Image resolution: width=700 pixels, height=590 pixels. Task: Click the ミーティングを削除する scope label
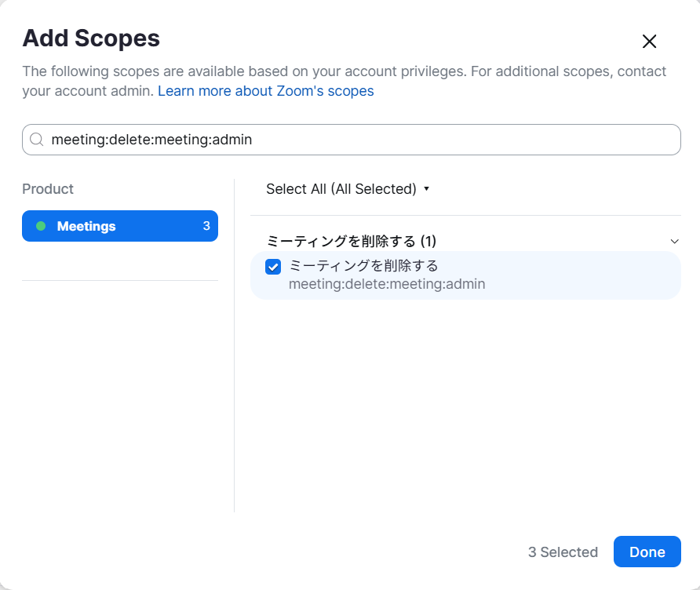(x=363, y=266)
